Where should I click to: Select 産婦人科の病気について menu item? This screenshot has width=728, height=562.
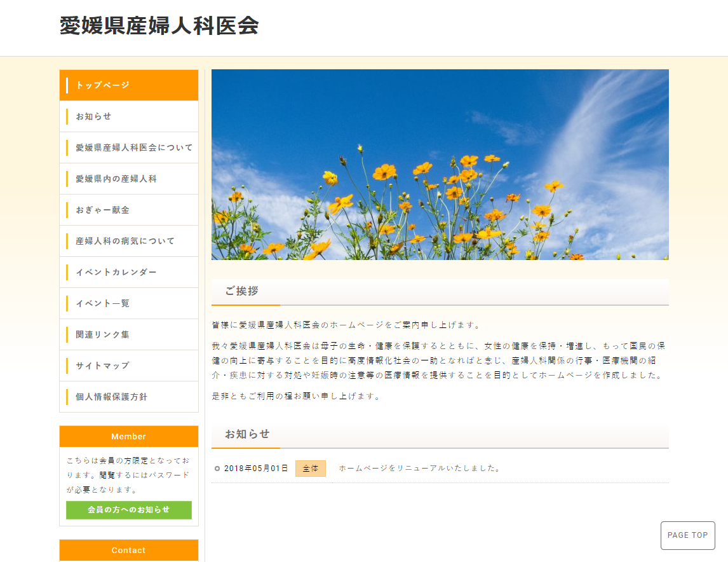pyautogui.click(x=129, y=241)
